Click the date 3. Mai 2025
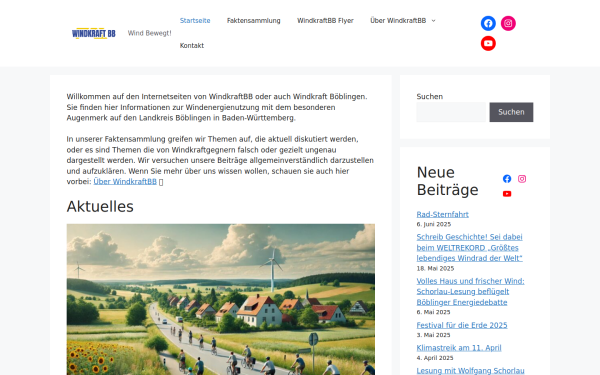Screen dimensions: 600x375 [x=433, y=335]
